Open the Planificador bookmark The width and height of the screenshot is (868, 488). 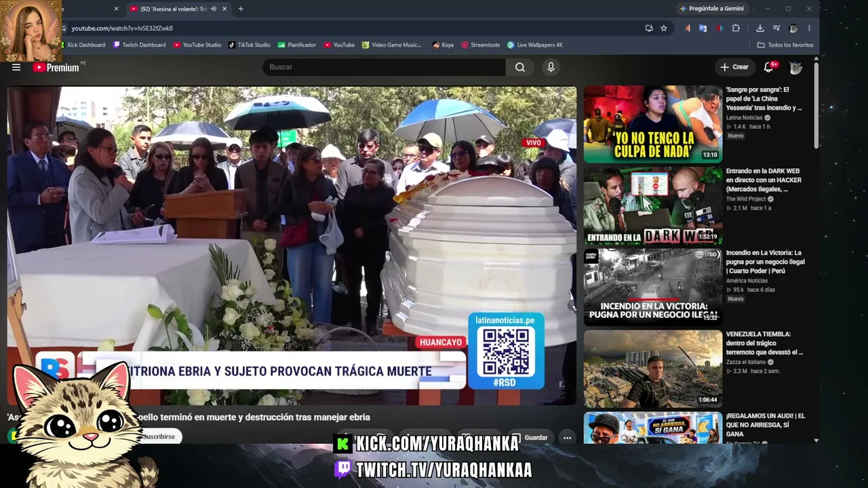(297, 45)
